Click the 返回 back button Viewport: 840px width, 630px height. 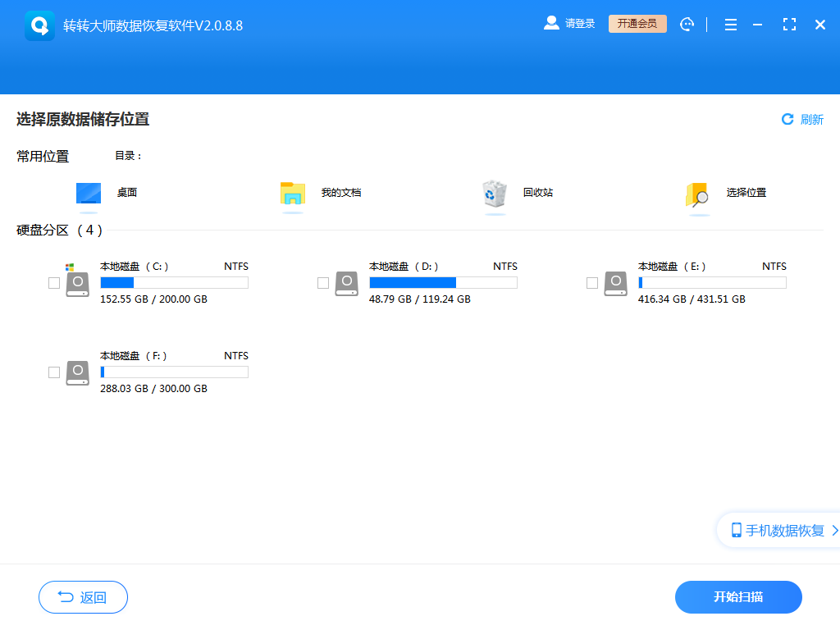click(x=82, y=597)
